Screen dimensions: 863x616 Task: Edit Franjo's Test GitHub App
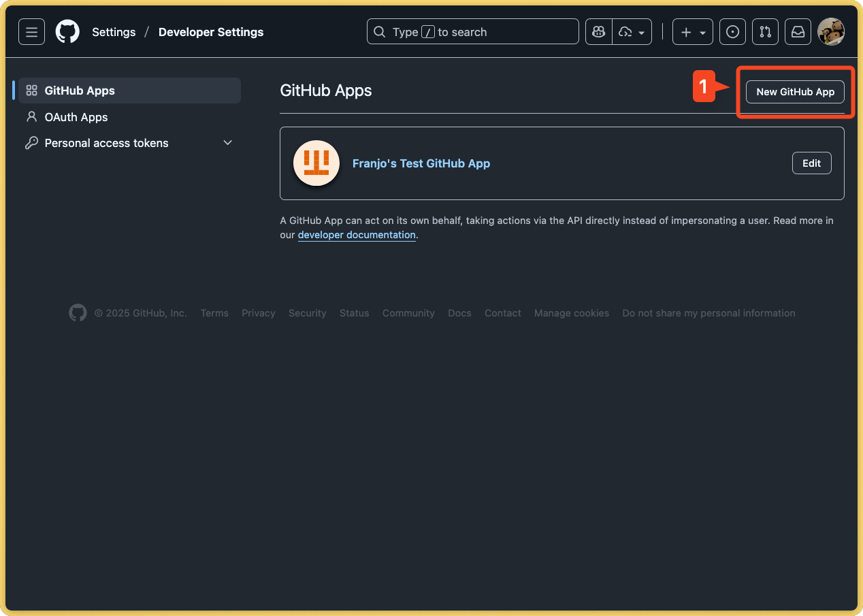point(811,163)
